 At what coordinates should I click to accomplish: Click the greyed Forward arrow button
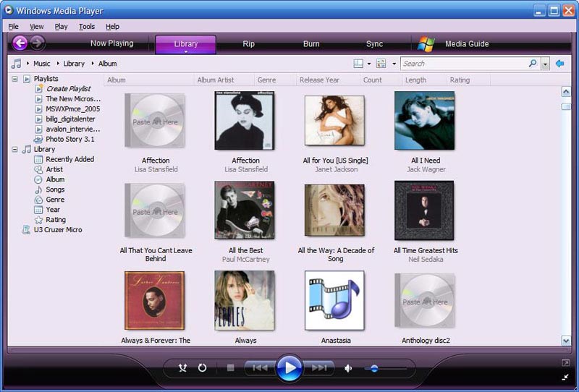pos(38,43)
